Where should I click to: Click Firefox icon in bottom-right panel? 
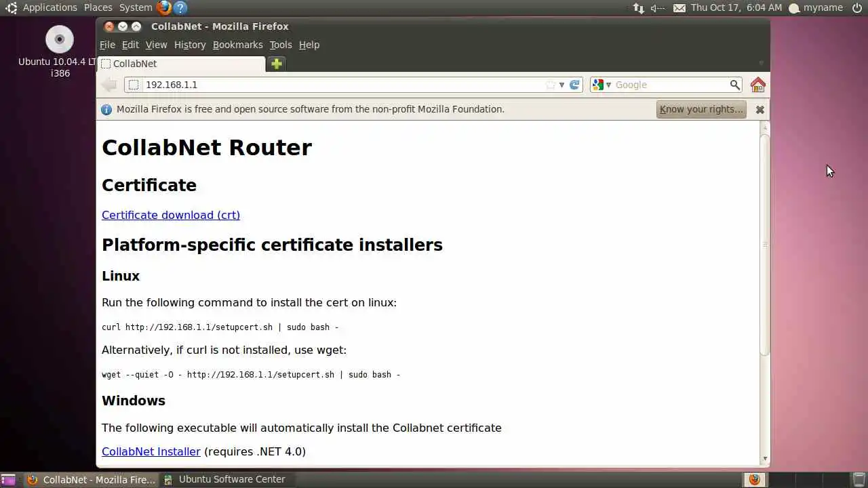[754, 479]
